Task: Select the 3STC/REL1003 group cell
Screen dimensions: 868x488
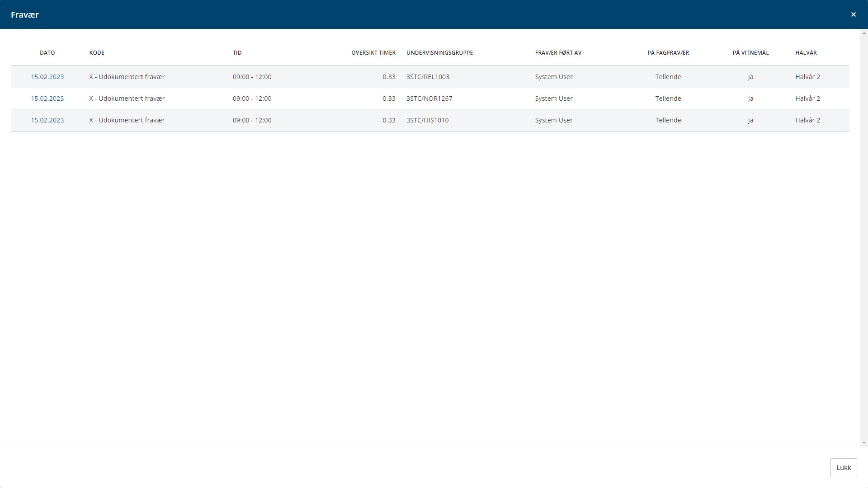Action: pos(428,77)
